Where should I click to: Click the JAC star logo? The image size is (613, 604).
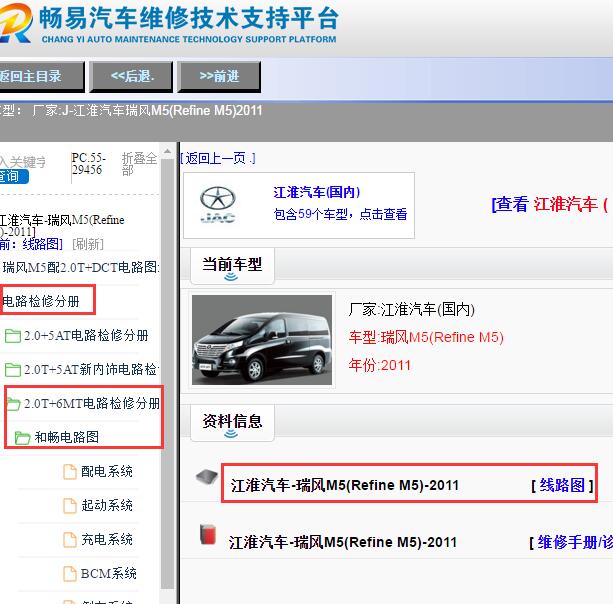(x=218, y=204)
